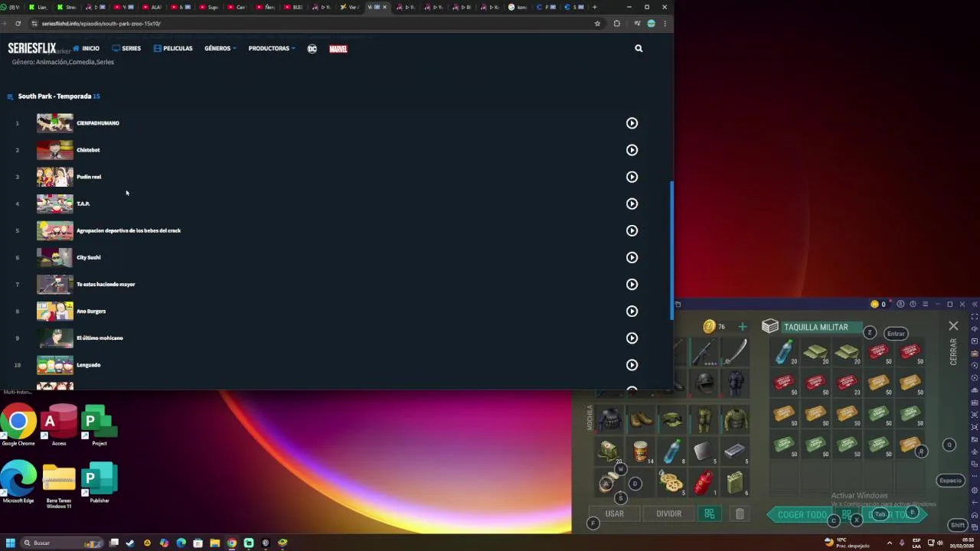Open the Marvel logo section
This screenshot has height=551, width=980.
click(x=338, y=48)
